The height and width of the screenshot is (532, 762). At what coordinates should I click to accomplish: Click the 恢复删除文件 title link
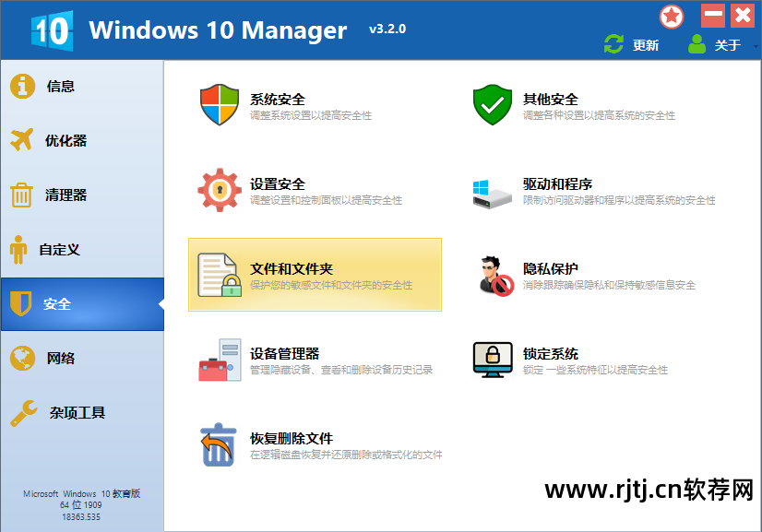click(292, 439)
